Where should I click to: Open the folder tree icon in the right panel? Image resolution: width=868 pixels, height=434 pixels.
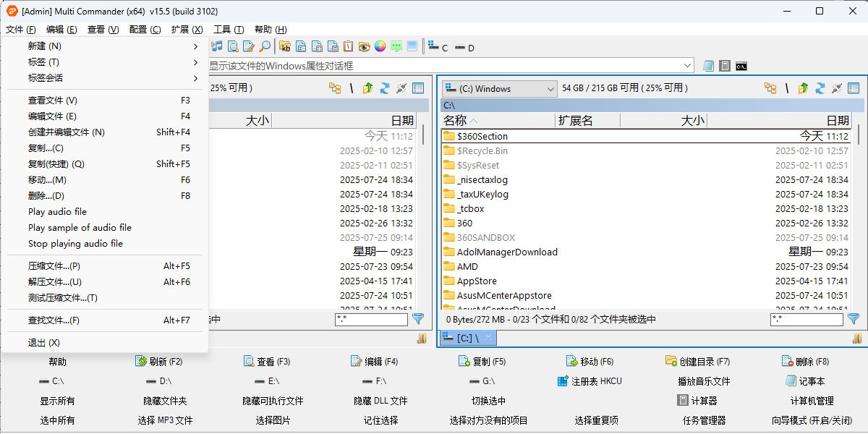tap(769, 88)
